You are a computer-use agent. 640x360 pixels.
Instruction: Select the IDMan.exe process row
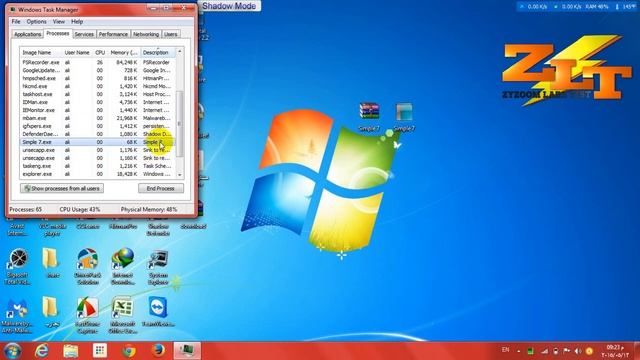98,102
